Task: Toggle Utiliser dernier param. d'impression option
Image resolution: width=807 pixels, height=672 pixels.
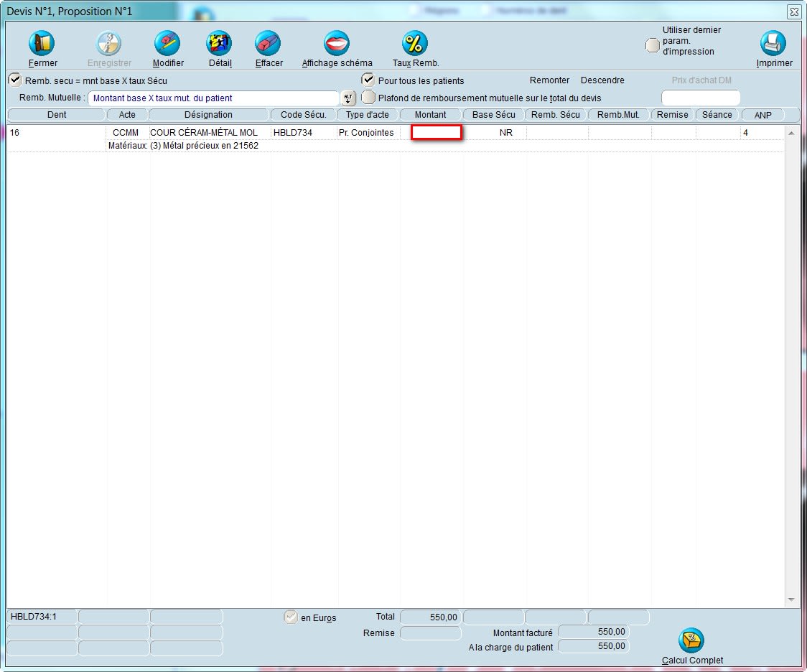Action: click(x=653, y=45)
